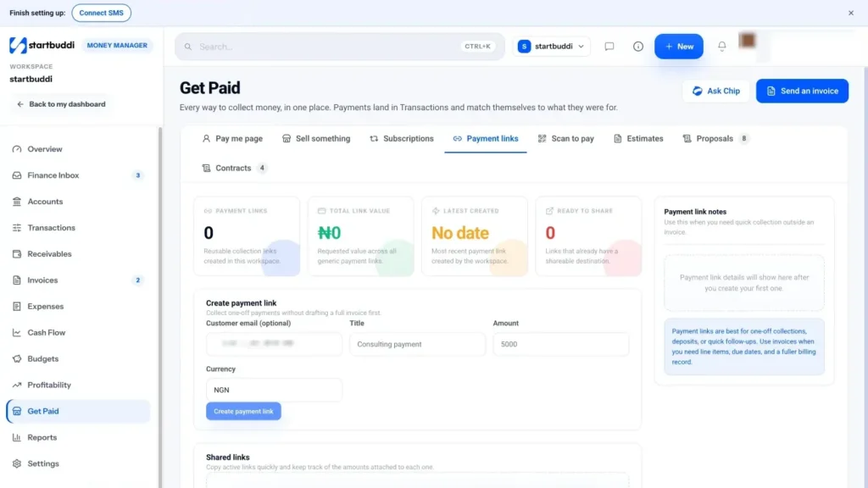This screenshot has width=868, height=488.
Task: Select the Payment links tab
Action: pos(486,138)
